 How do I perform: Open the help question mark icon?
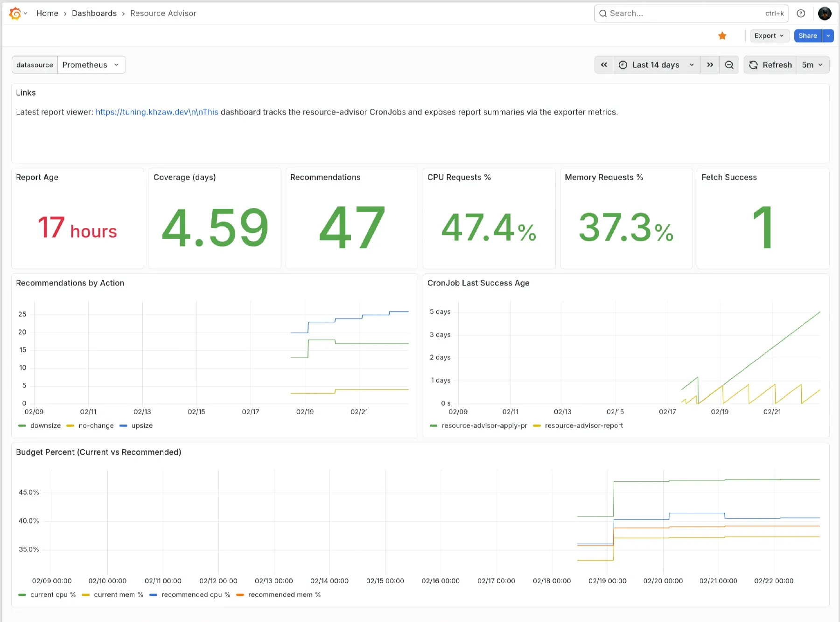coord(801,13)
